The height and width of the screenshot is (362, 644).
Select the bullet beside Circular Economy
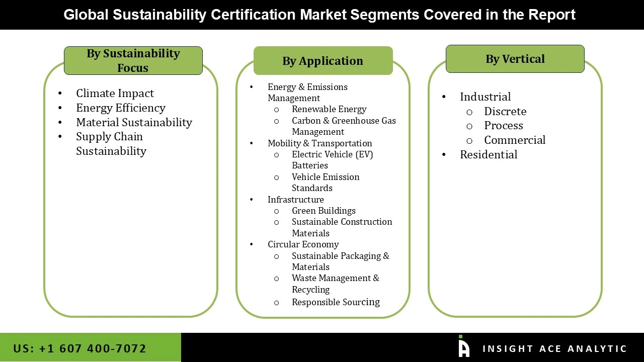(x=251, y=244)
